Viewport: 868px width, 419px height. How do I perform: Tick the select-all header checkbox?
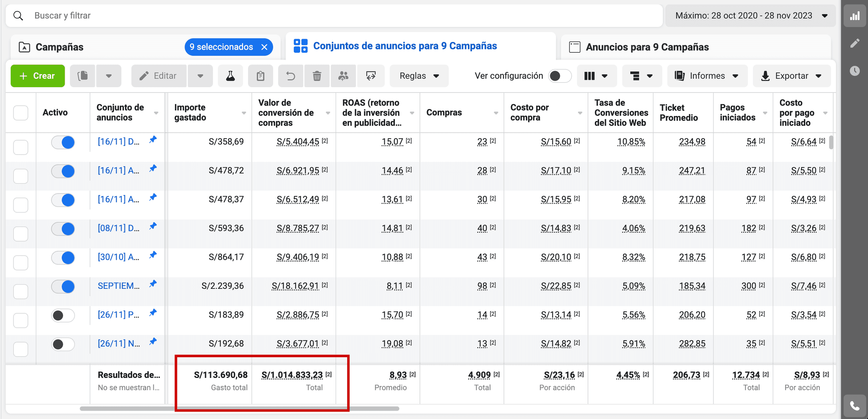pyautogui.click(x=21, y=113)
